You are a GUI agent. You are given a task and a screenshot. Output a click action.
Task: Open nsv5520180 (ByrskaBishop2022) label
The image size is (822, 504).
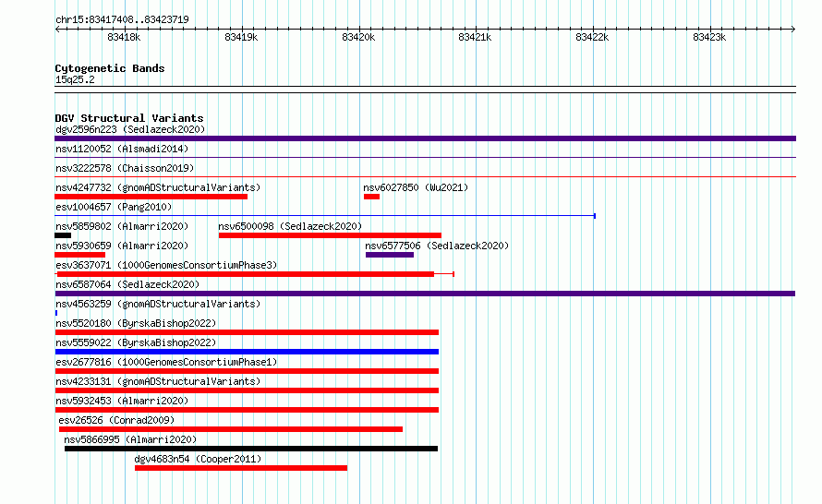136,323
